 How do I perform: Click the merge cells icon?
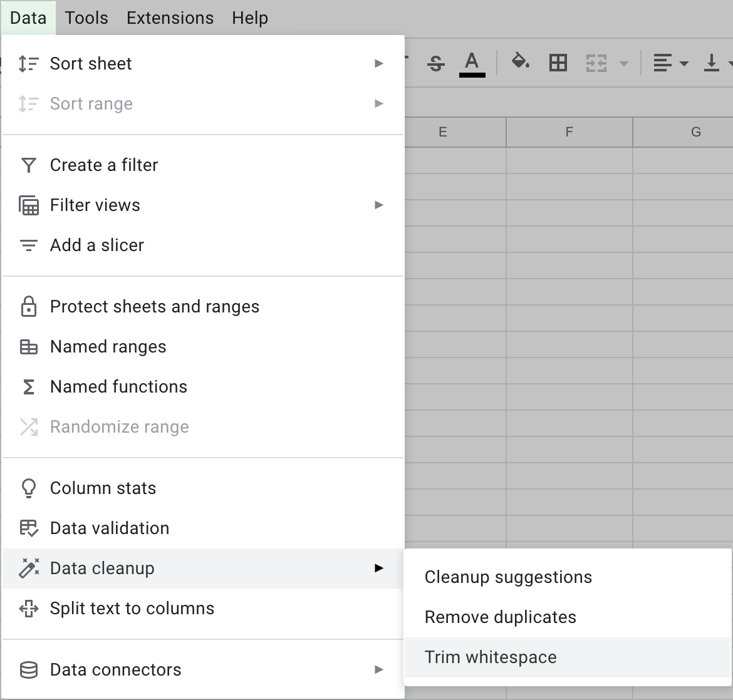coord(595,63)
